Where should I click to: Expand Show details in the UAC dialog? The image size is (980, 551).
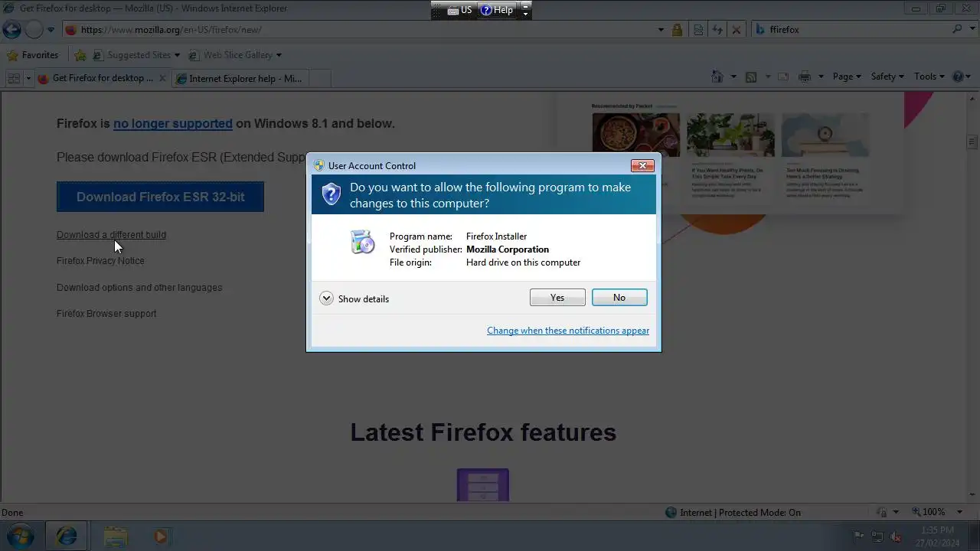[354, 298]
